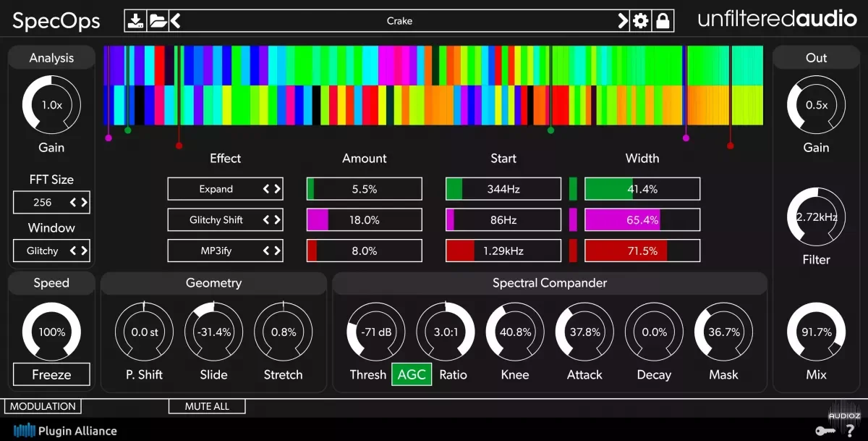The image size is (868, 441).
Task: Select next effect for MP3ify row
Action: [x=277, y=251]
